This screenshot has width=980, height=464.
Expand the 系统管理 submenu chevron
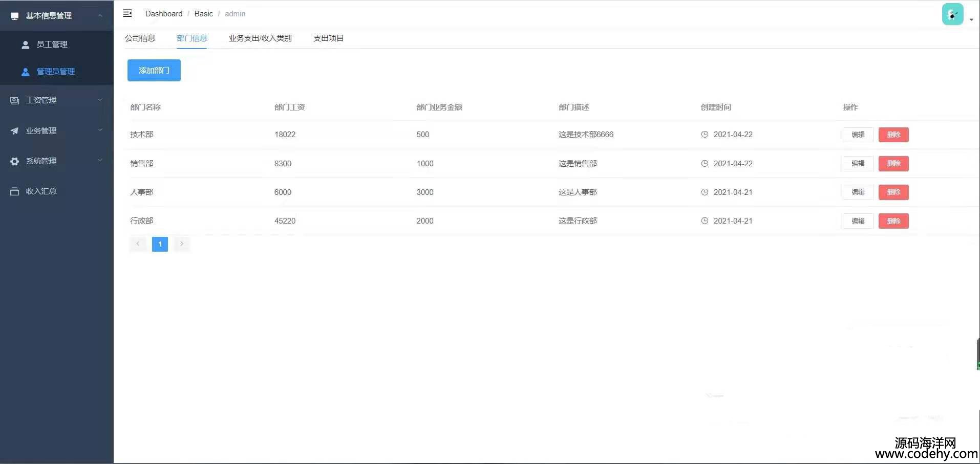[x=100, y=161]
